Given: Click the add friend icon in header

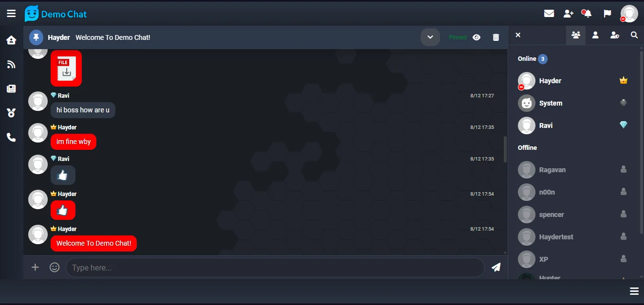Looking at the screenshot, I should tap(569, 14).
